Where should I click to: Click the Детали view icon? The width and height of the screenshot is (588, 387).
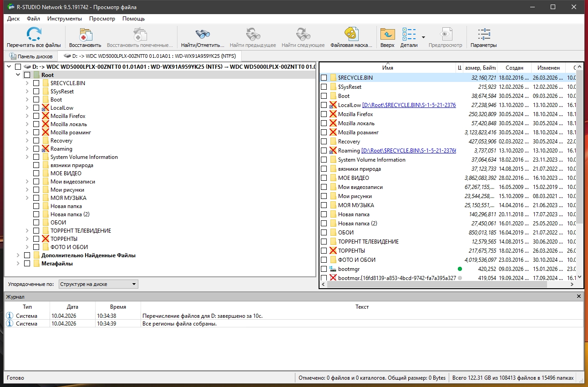409,34
